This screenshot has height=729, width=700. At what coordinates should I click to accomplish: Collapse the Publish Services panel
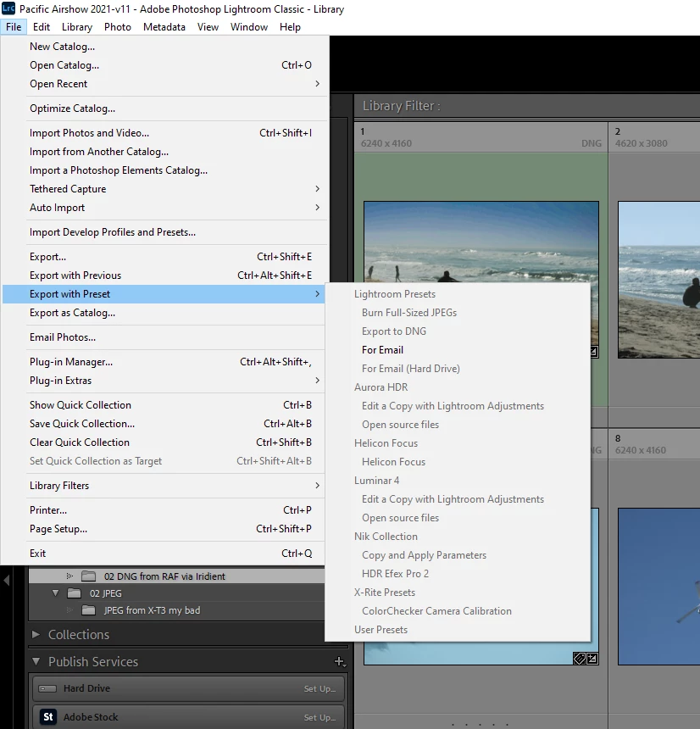pos(36,661)
